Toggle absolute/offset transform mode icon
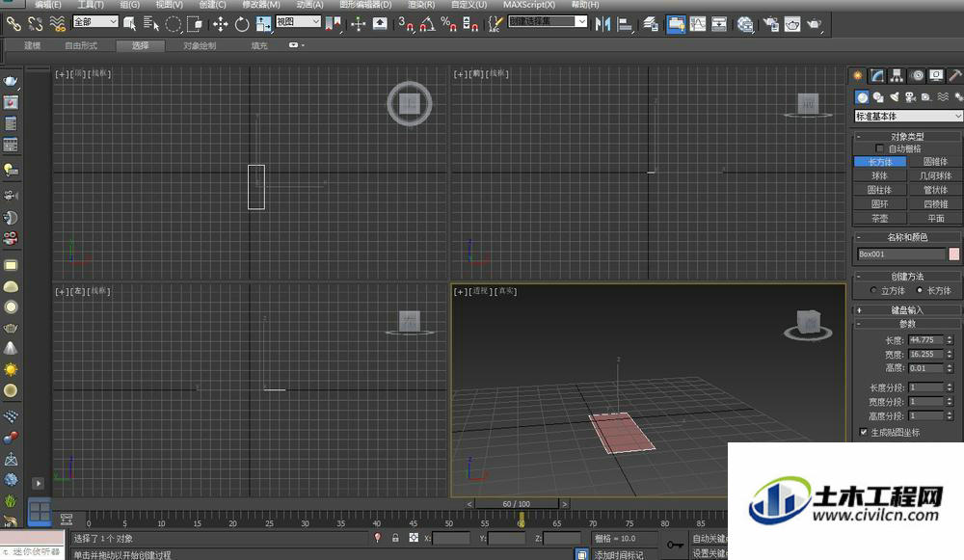964x560 pixels. point(414,538)
